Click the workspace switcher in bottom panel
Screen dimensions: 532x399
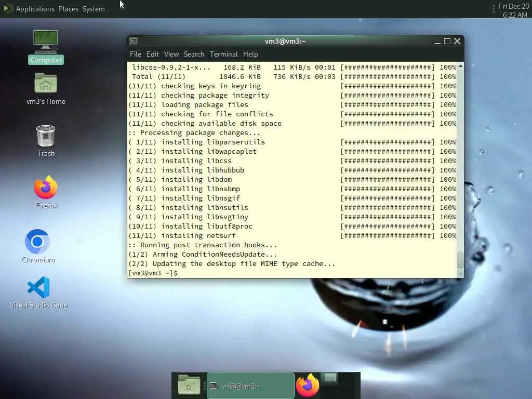[330, 377]
